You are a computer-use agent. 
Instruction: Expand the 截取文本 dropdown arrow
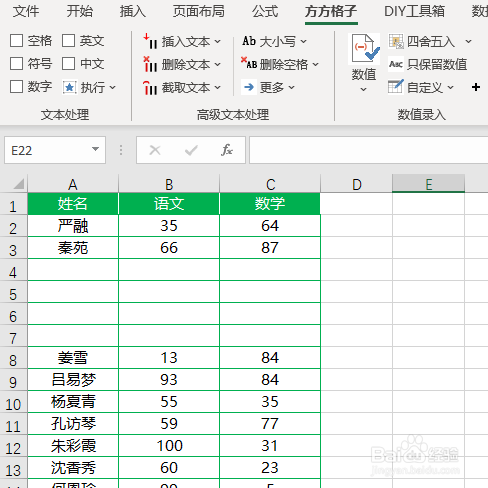tap(218, 88)
